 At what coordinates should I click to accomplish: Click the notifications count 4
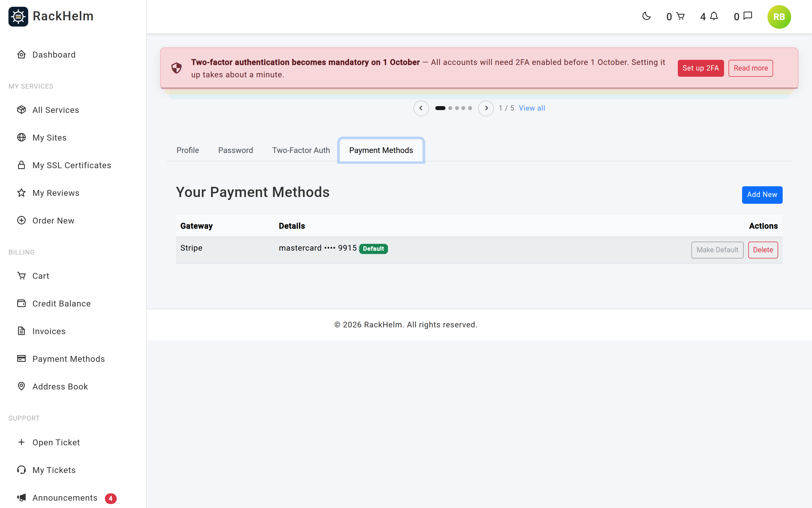click(703, 16)
